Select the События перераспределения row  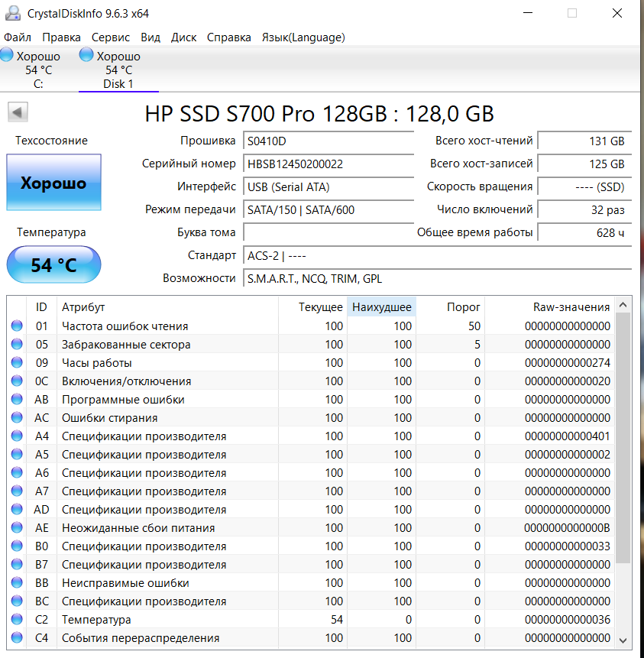point(310,638)
